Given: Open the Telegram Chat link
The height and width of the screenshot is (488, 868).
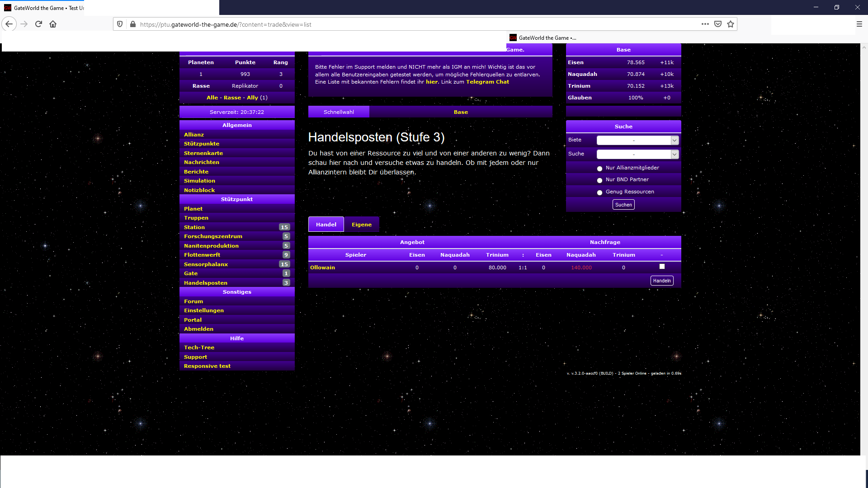Looking at the screenshot, I should [487, 82].
